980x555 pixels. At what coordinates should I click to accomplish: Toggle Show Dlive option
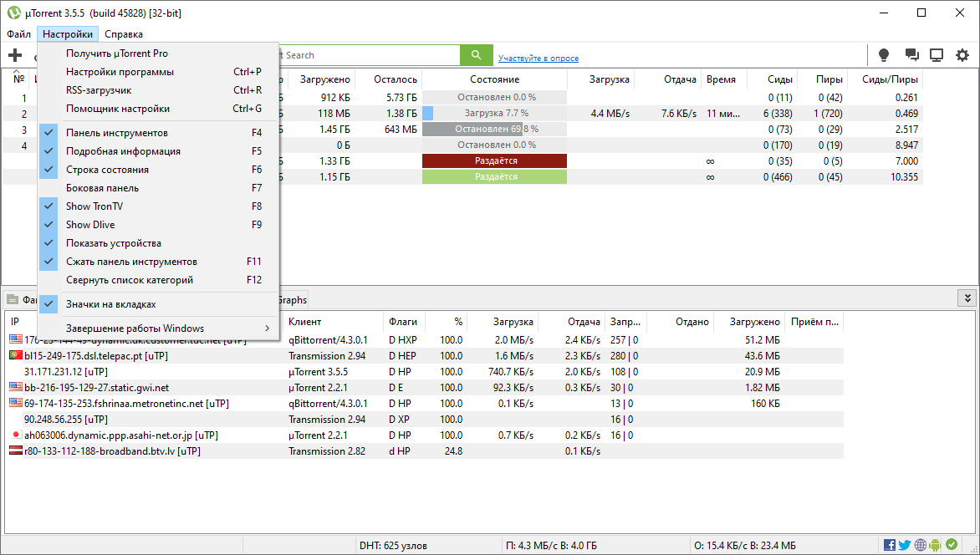(159, 224)
